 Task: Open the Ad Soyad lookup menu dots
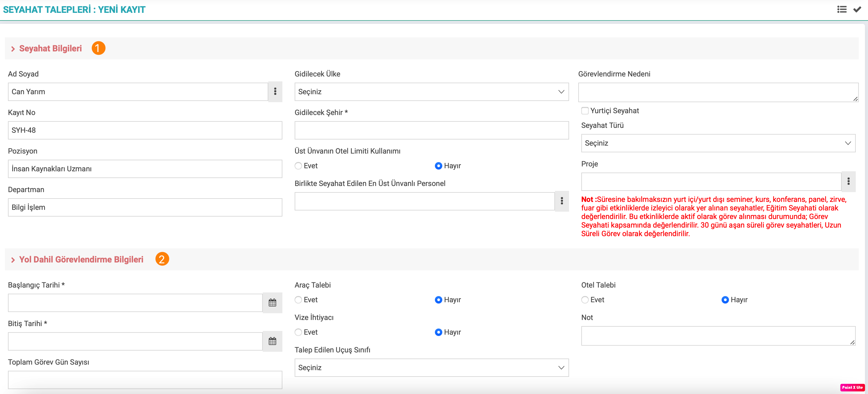[275, 91]
